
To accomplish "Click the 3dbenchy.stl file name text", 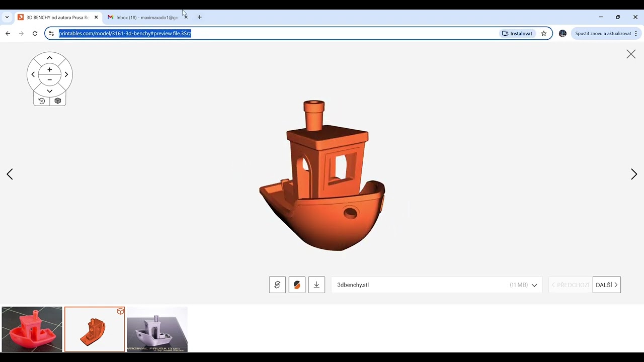I will click(x=353, y=285).
